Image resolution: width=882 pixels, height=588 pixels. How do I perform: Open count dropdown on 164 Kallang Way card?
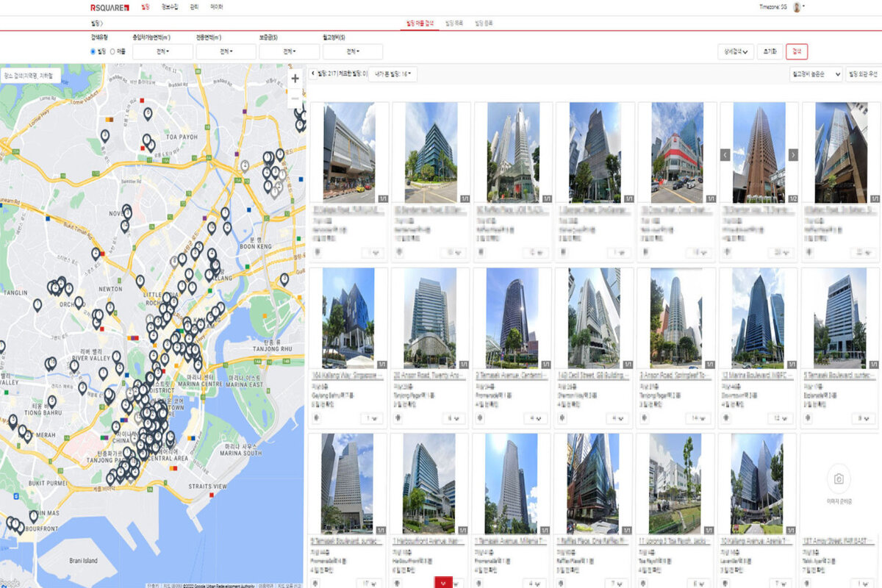(x=371, y=418)
